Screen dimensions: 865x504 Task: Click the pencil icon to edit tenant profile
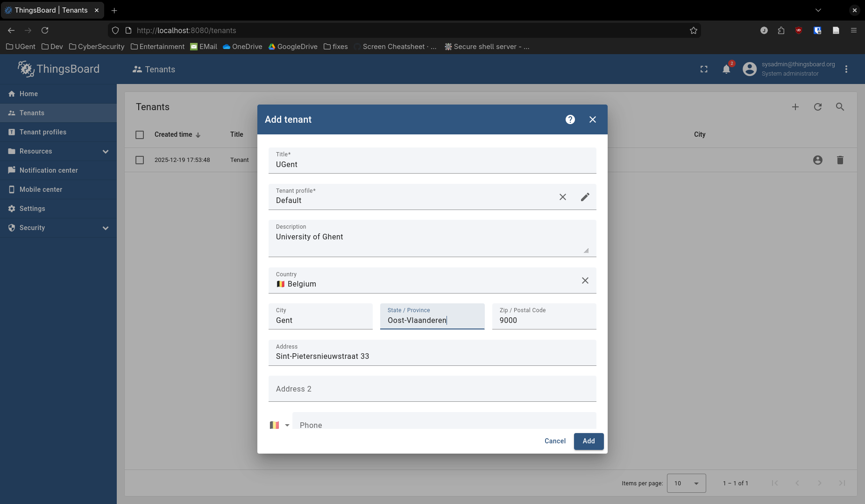[x=585, y=197]
